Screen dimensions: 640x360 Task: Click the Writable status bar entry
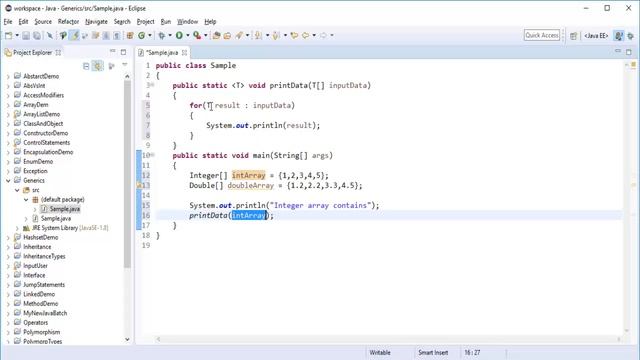(x=380, y=353)
